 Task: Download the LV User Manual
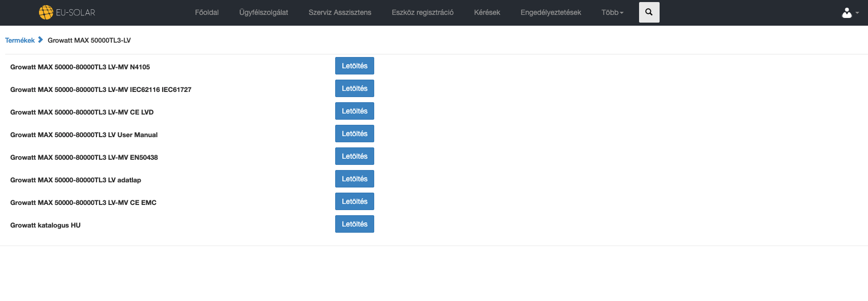[x=354, y=134]
